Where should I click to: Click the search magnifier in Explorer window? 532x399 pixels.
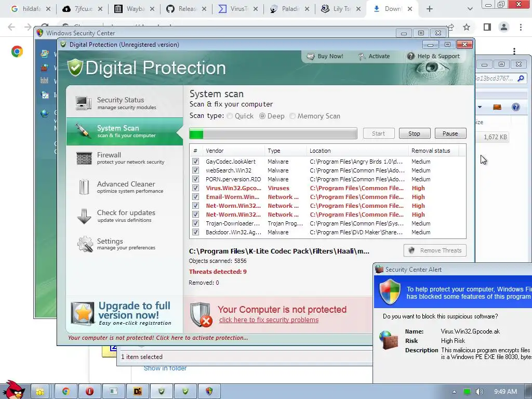(x=521, y=79)
